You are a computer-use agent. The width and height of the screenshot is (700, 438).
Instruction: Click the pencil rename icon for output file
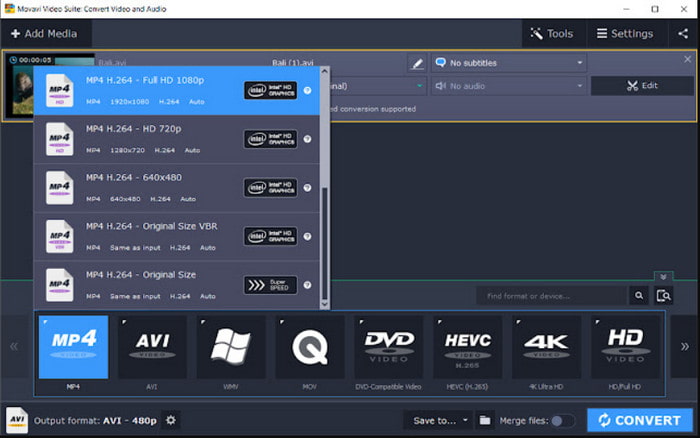[417, 63]
